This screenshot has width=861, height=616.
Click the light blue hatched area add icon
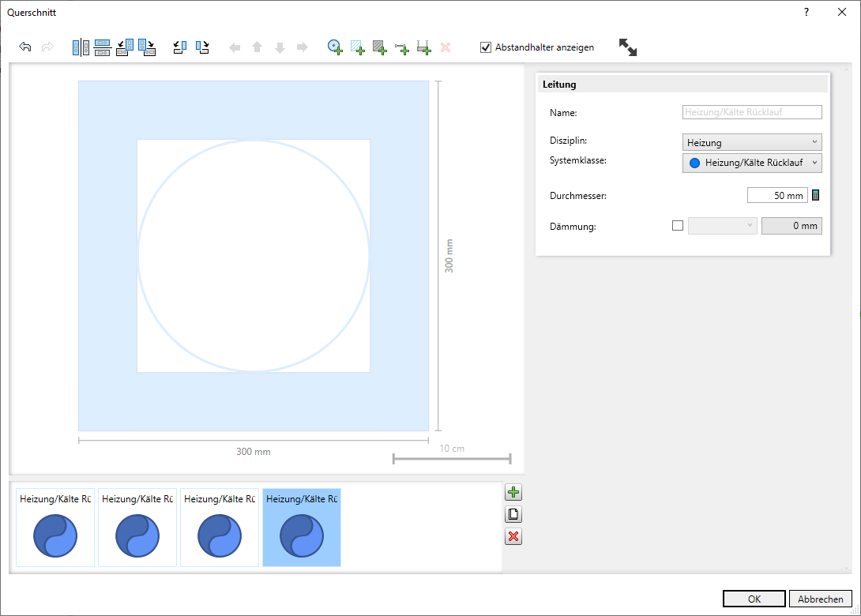(x=358, y=47)
